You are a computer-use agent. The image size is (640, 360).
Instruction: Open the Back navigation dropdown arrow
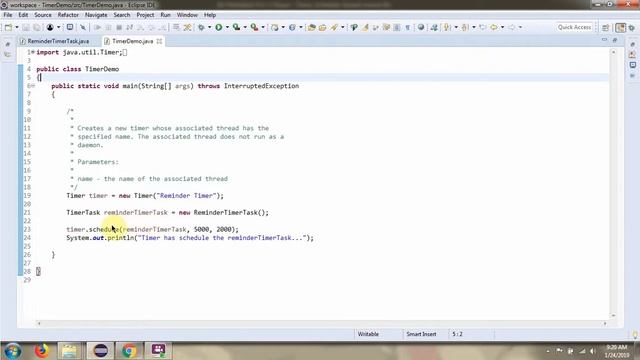502,27
